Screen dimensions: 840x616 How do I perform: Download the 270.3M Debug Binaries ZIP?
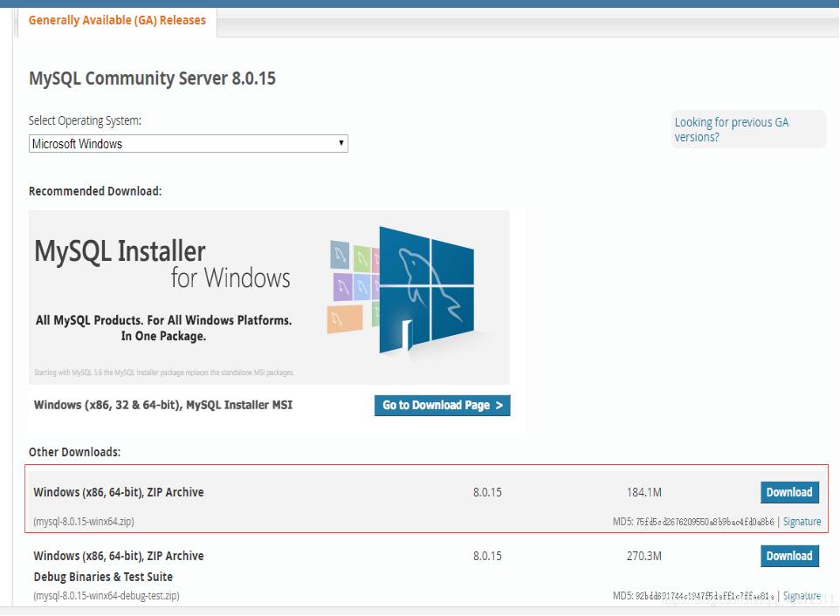tap(788, 556)
